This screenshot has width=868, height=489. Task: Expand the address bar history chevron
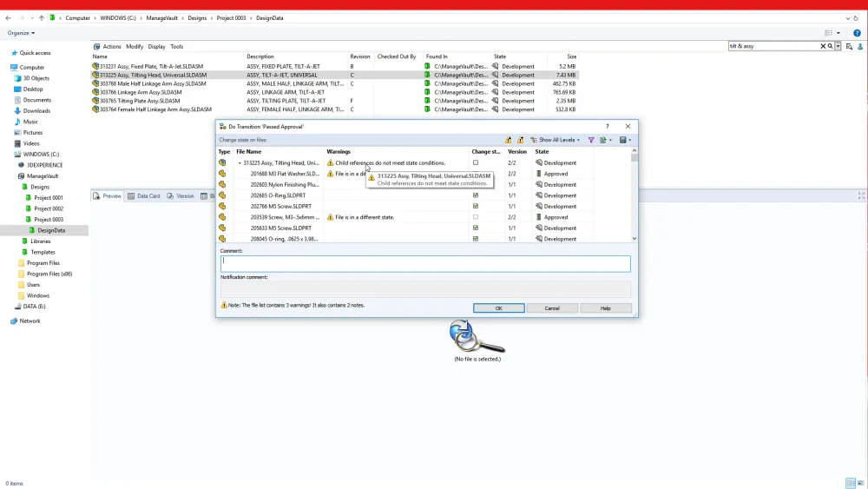pos(847,18)
